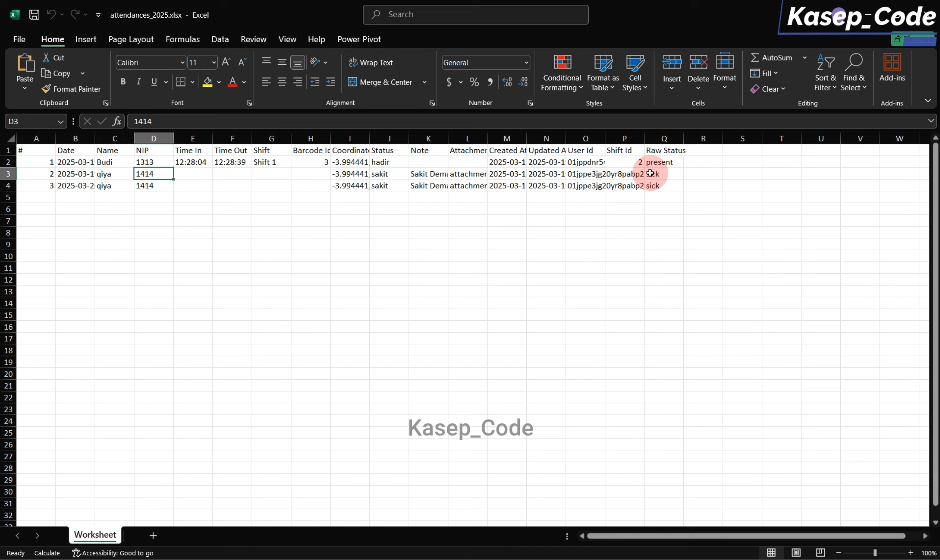Open the Calibri font name dropdown
The width and height of the screenshot is (940, 560).
click(x=182, y=62)
